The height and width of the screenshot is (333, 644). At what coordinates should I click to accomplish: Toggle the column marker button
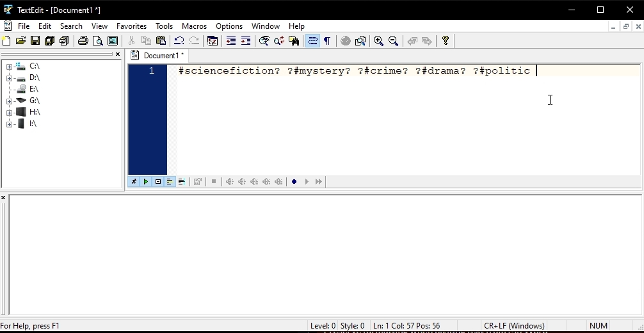(182, 182)
